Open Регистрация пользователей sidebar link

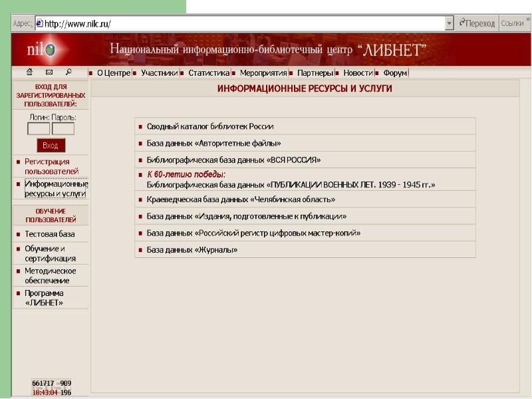pos(47,166)
